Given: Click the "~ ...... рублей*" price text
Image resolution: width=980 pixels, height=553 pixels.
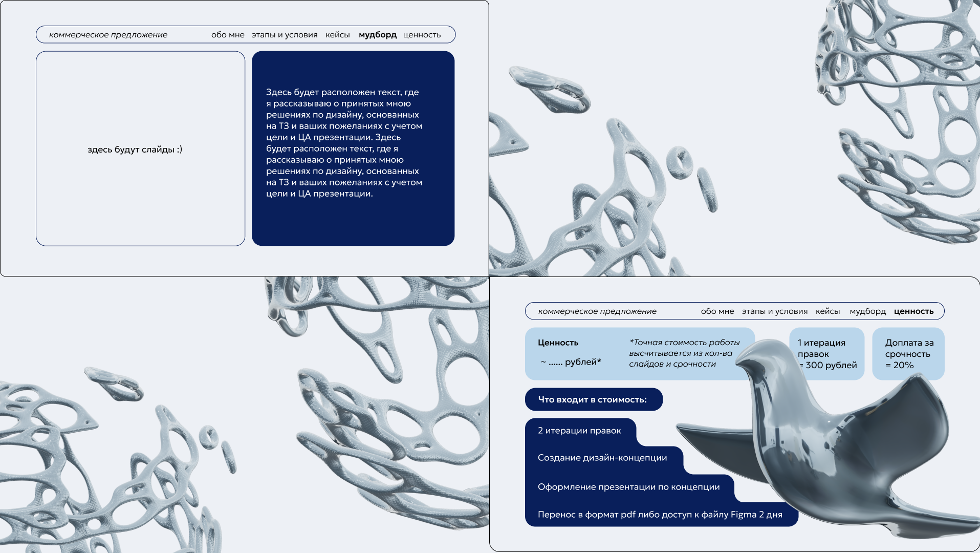Looking at the screenshot, I should [571, 362].
